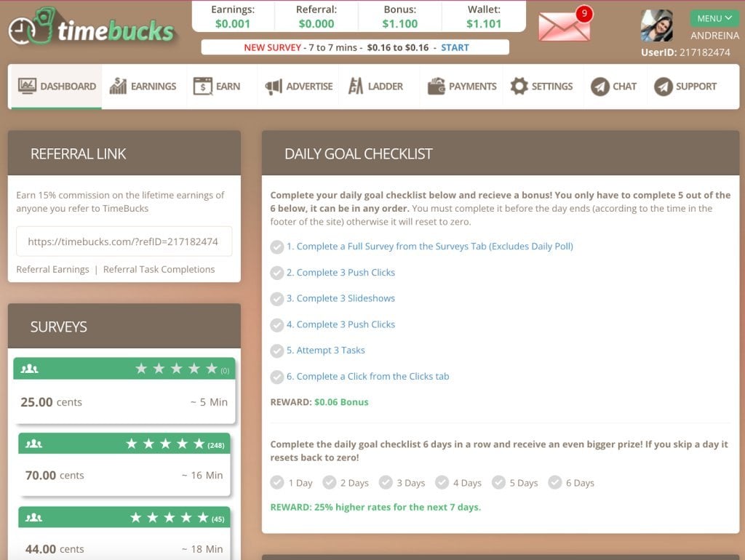
Task: Click the Advertise megaphone icon
Action: point(274,87)
